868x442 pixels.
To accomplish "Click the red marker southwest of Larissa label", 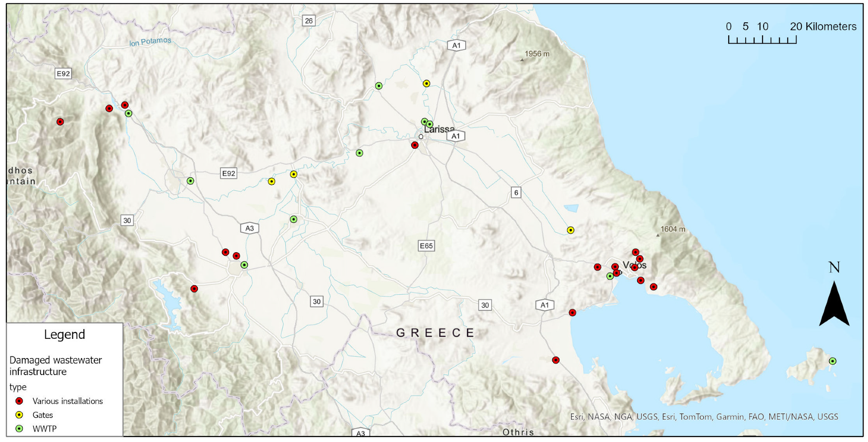I will coord(414,145).
